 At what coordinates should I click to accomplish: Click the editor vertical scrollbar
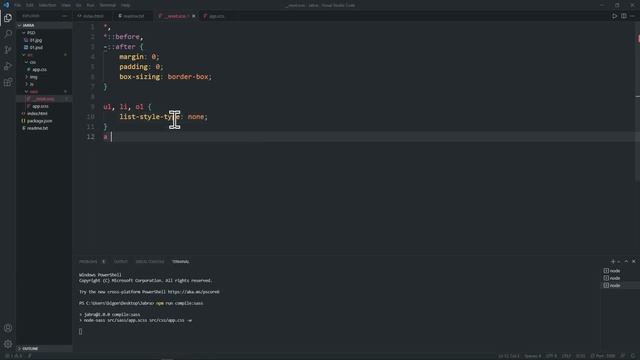[x=638, y=102]
